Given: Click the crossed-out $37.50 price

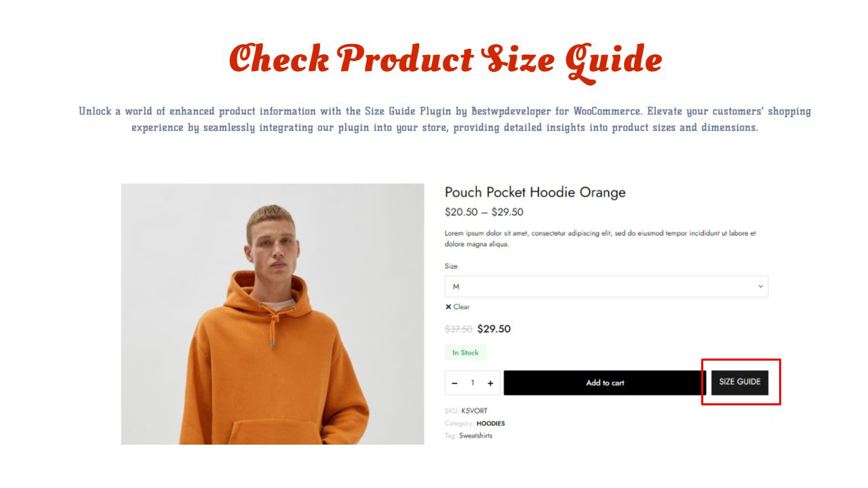Looking at the screenshot, I should click(x=458, y=329).
